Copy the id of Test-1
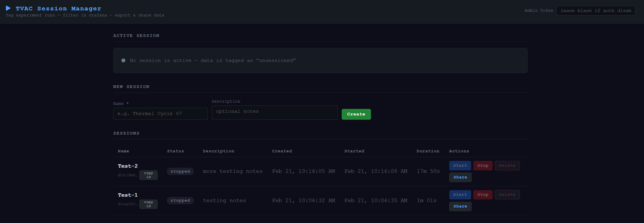Screen dimensions: 644x223 pyautogui.click(x=148, y=204)
